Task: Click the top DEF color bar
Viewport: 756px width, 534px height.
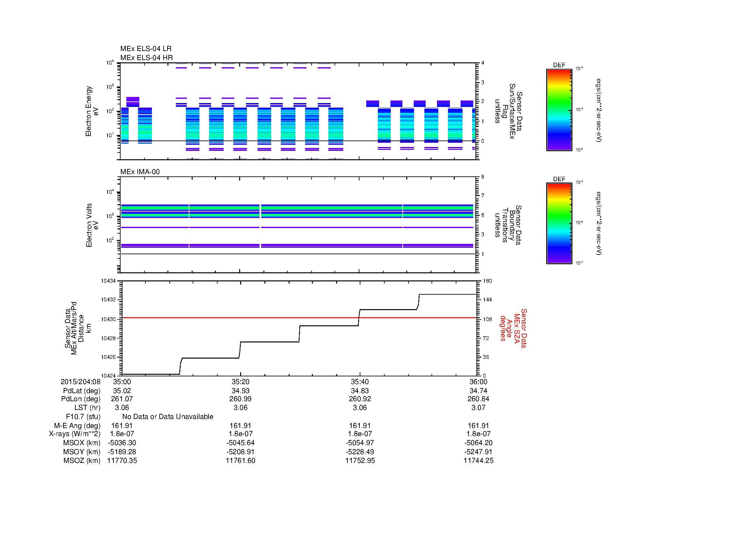Action: 559,110
